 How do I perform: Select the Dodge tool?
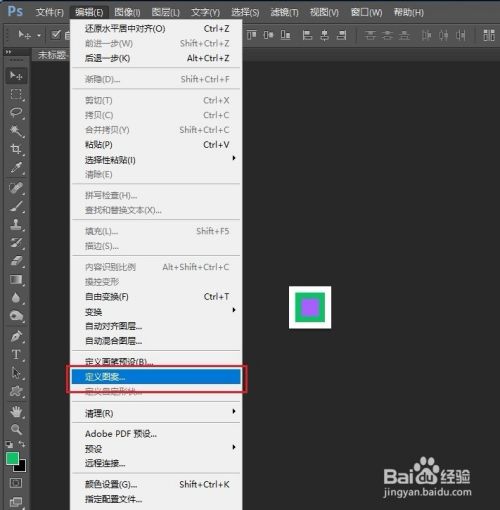[16, 315]
